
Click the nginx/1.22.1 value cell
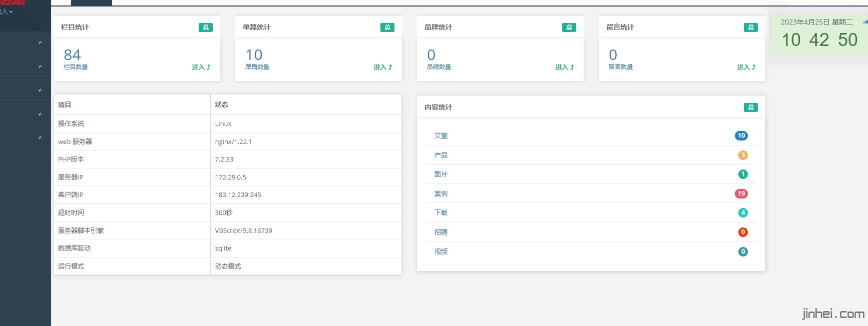click(234, 142)
